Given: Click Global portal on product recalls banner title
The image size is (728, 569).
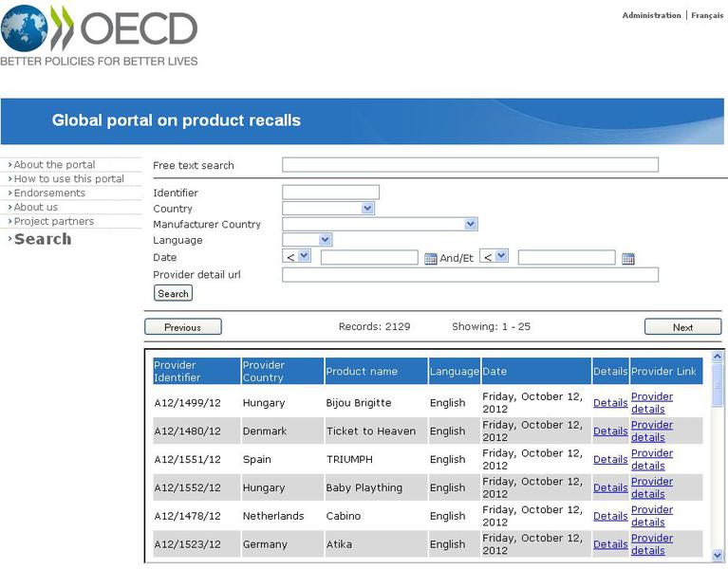Looking at the screenshot, I should pos(177,120).
